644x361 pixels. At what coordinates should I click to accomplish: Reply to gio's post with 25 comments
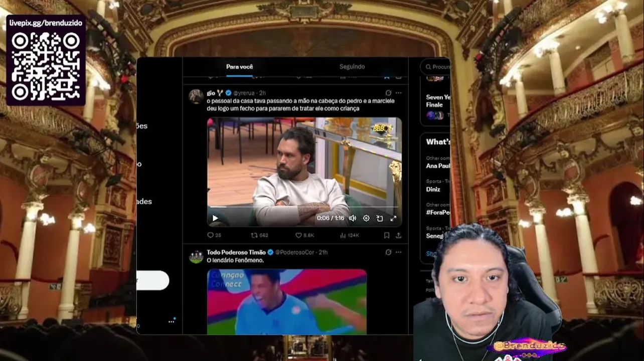[x=214, y=235]
